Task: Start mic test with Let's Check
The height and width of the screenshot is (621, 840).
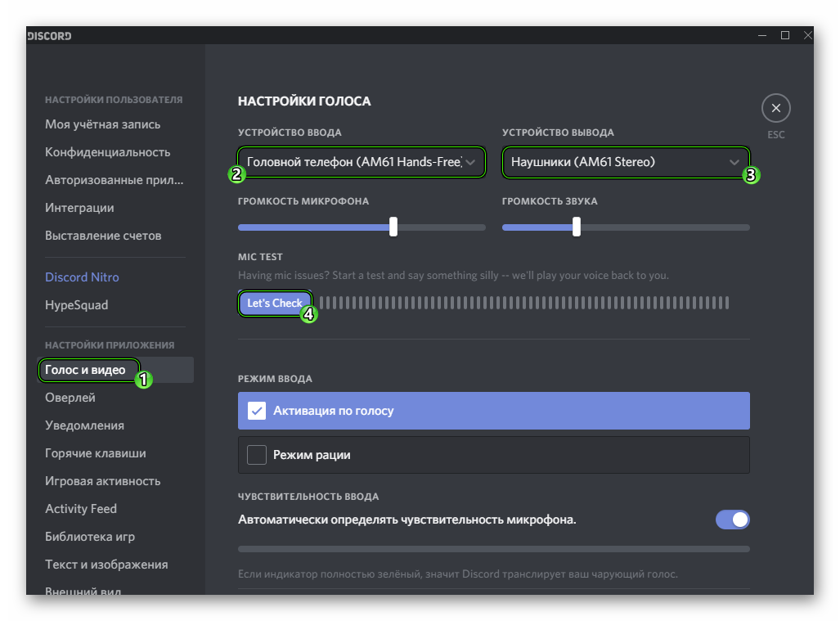Action: tap(275, 304)
